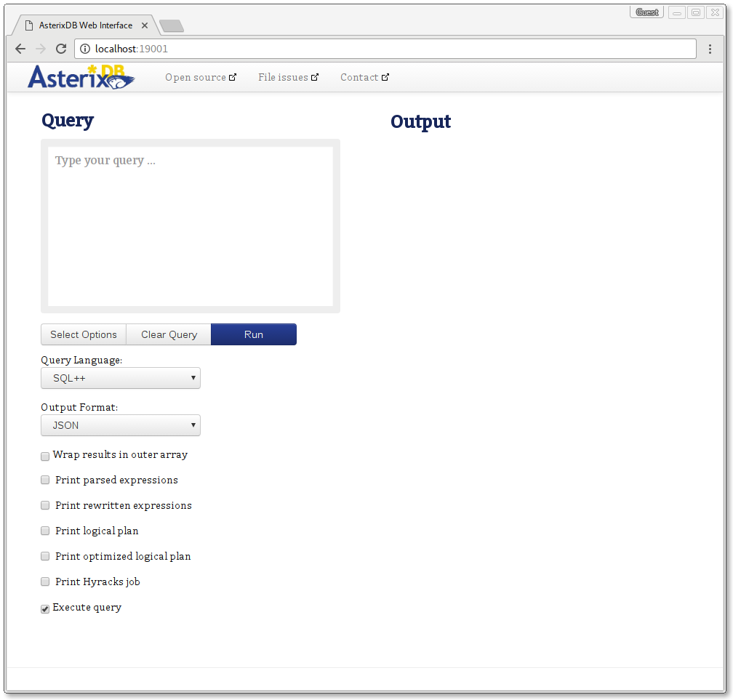
Task: Tick the Print Hyracks job checkbox
Action: coord(45,582)
